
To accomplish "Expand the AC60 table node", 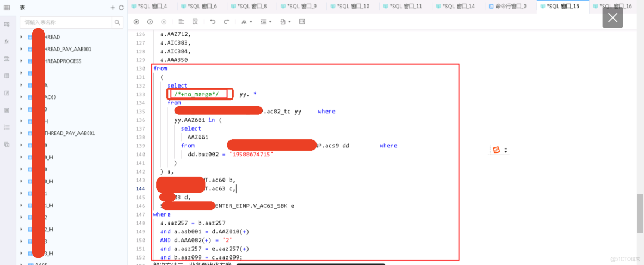I will click(x=21, y=97).
